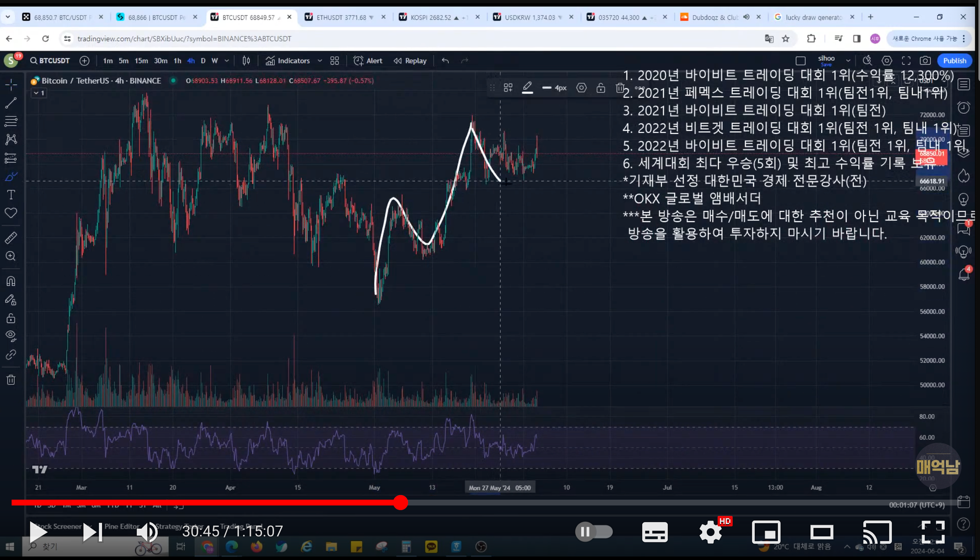The image size is (980, 560).
Task: Click the link drawings chain icon
Action: point(11,355)
